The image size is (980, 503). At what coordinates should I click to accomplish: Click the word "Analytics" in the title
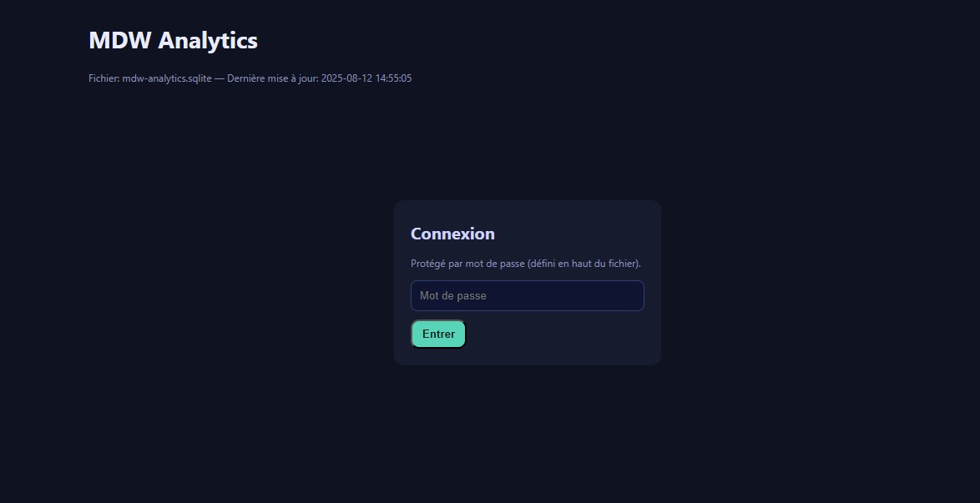(x=208, y=40)
